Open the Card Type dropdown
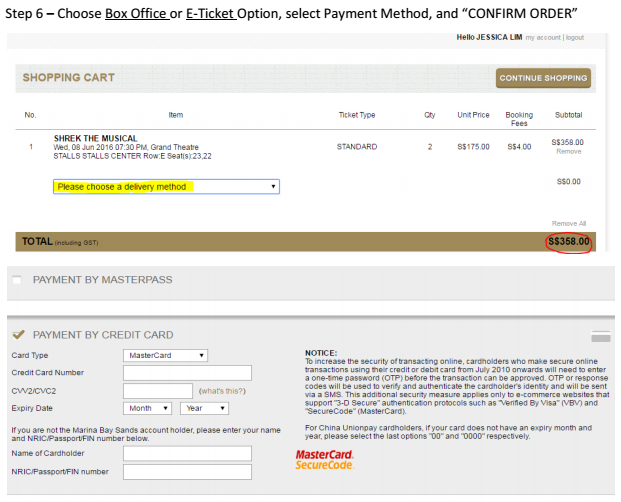Screen dimensions: 621x502 (165, 356)
